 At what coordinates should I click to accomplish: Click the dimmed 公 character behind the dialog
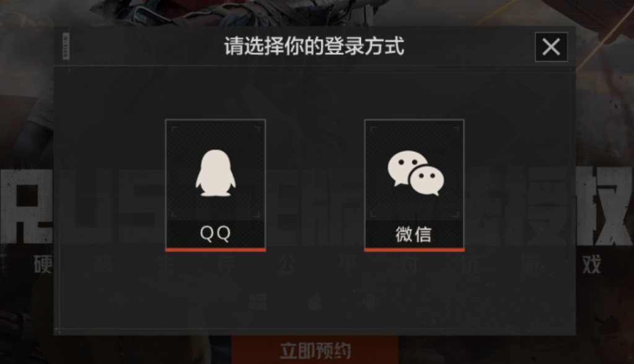tap(287, 265)
